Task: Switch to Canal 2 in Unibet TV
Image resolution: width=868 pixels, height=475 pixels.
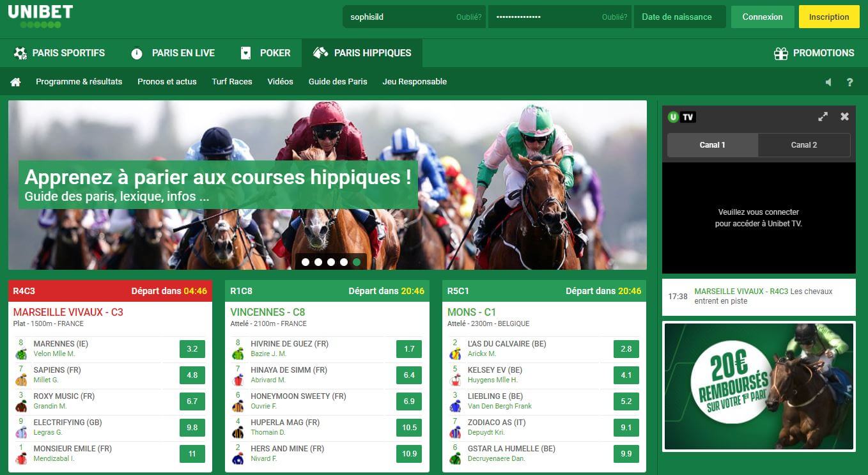Action: coord(804,145)
